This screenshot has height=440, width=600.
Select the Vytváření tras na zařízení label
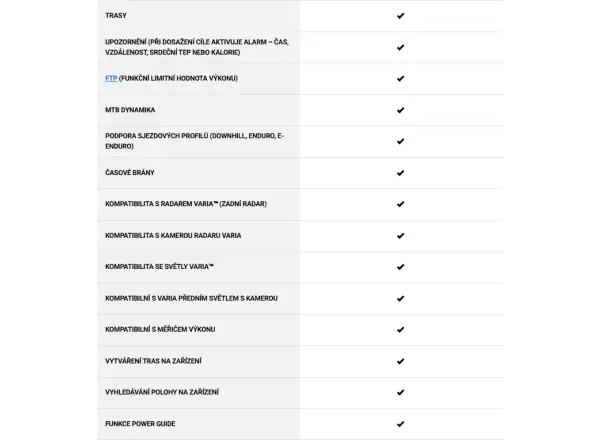pos(153,361)
